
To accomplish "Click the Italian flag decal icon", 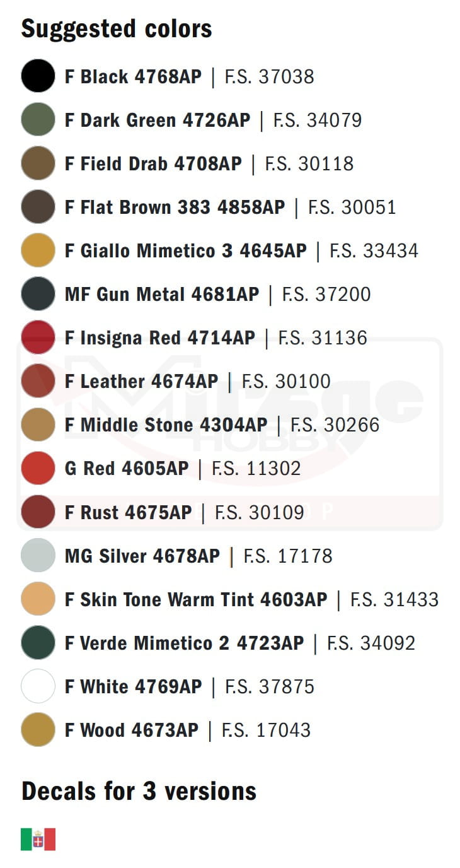I will click(x=38, y=840).
